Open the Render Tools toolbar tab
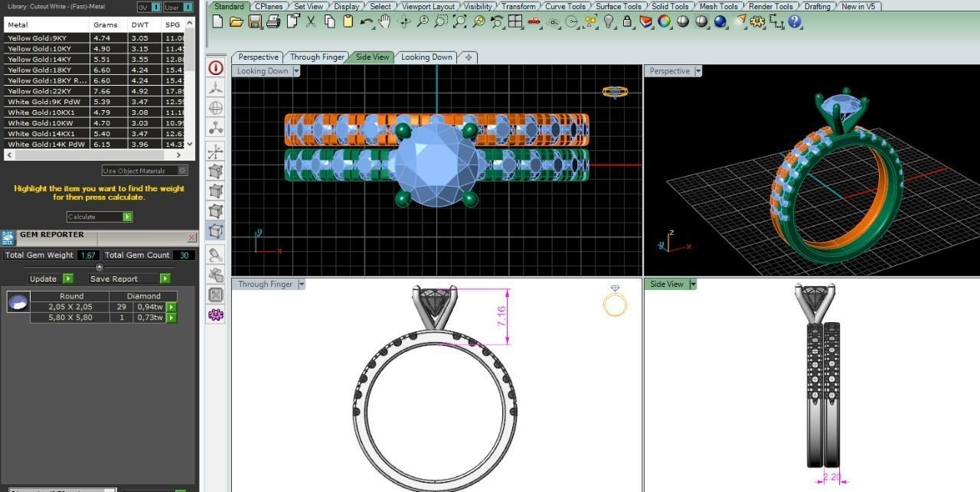 [771, 6]
